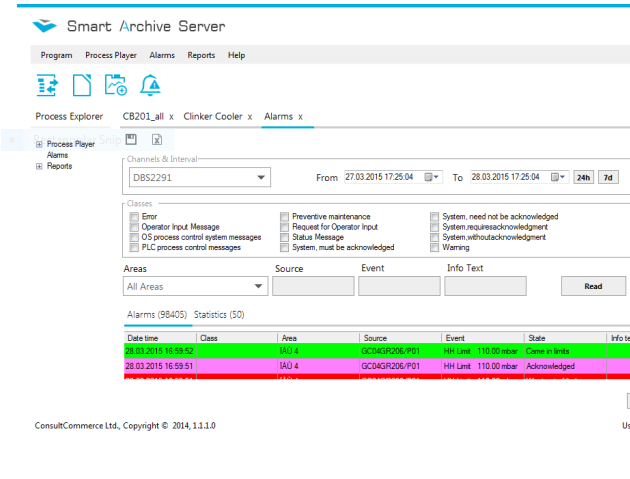Check System, need not be acknowledged
Screen dimensions: 630x479
(x=434, y=217)
